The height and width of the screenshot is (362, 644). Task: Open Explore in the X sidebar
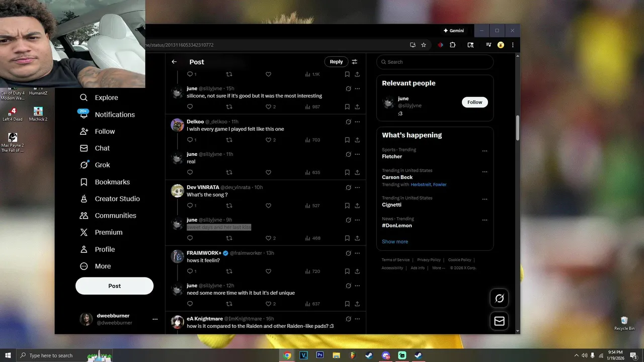point(99,98)
